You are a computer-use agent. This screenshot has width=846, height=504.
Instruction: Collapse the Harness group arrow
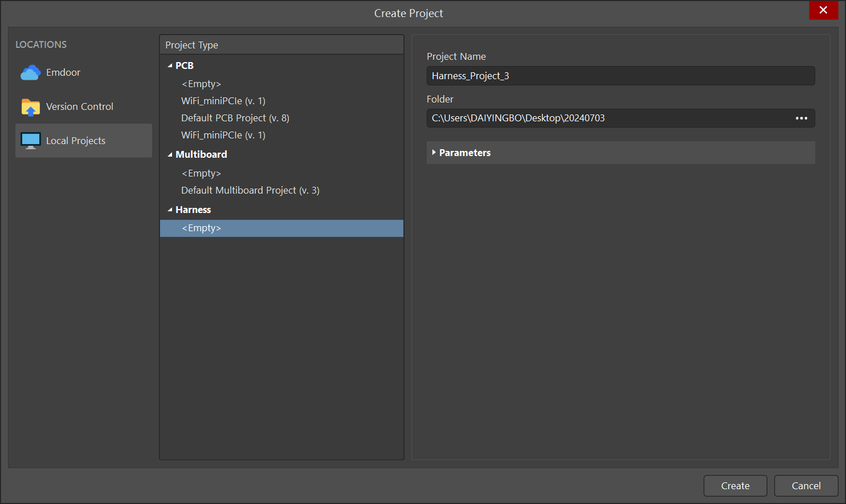coord(170,210)
